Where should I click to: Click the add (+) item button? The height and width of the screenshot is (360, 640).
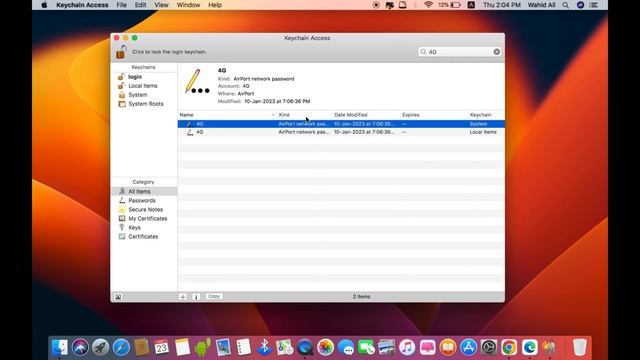pos(183,297)
